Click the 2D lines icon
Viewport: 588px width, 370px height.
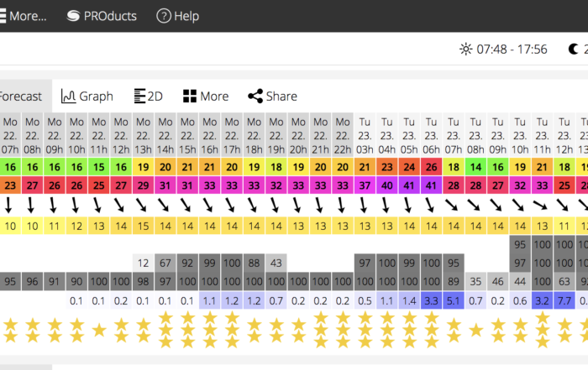(x=139, y=96)
